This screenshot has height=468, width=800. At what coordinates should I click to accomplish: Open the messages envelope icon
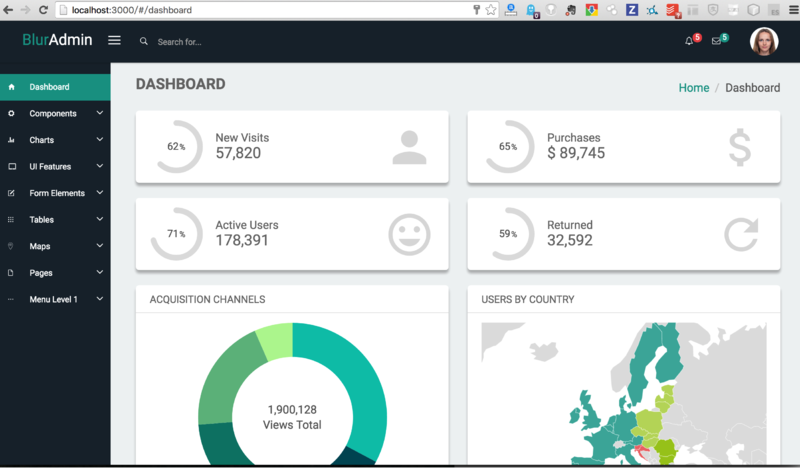[x=717, y=41]
